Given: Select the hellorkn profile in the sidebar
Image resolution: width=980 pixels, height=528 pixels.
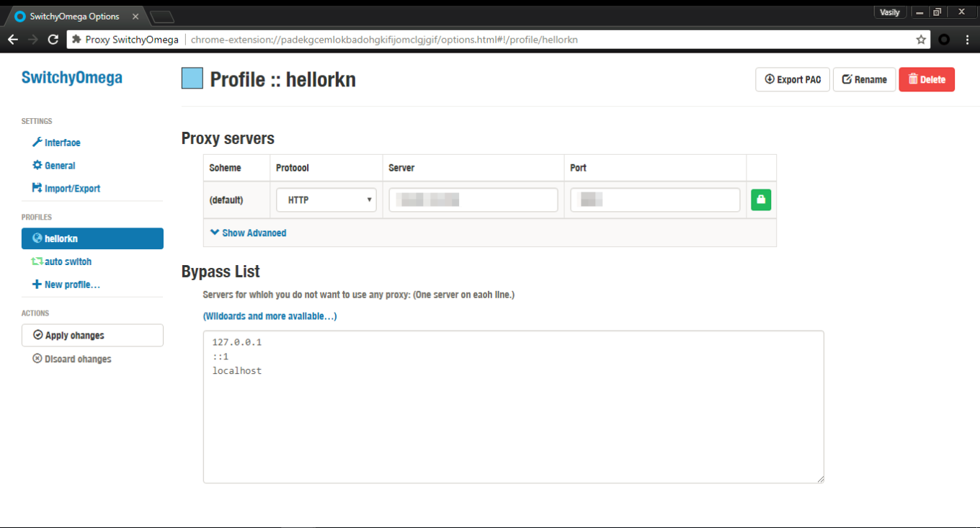Looking at the screenshot, I should pos(92,238).
